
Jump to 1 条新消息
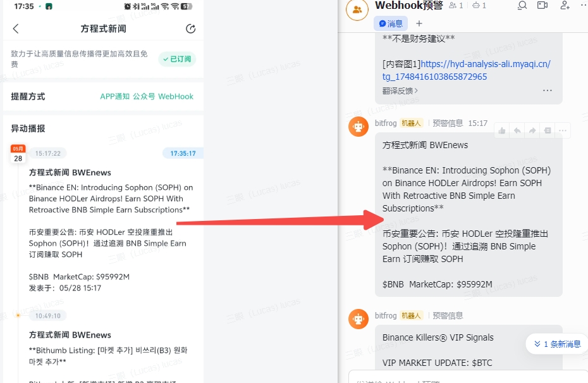557,344
